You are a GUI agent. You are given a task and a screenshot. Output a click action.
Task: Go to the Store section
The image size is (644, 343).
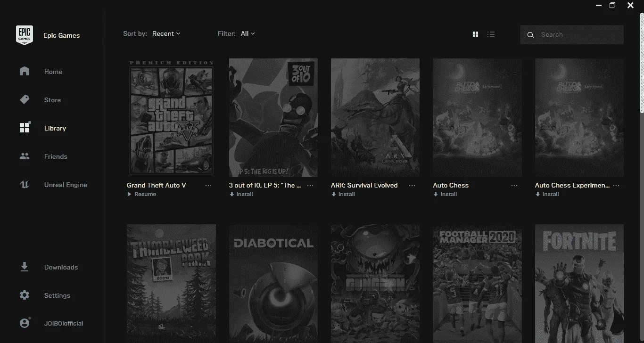tap(52, 100)
